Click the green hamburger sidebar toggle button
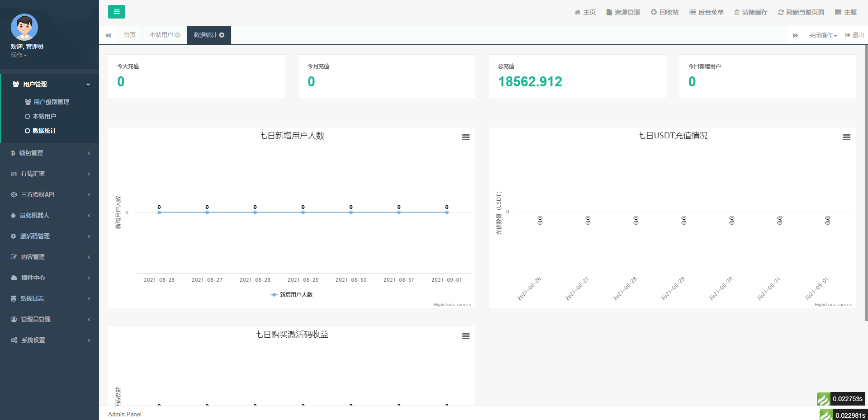This screenshot has width=868, height=420. (x=116, y=12)
